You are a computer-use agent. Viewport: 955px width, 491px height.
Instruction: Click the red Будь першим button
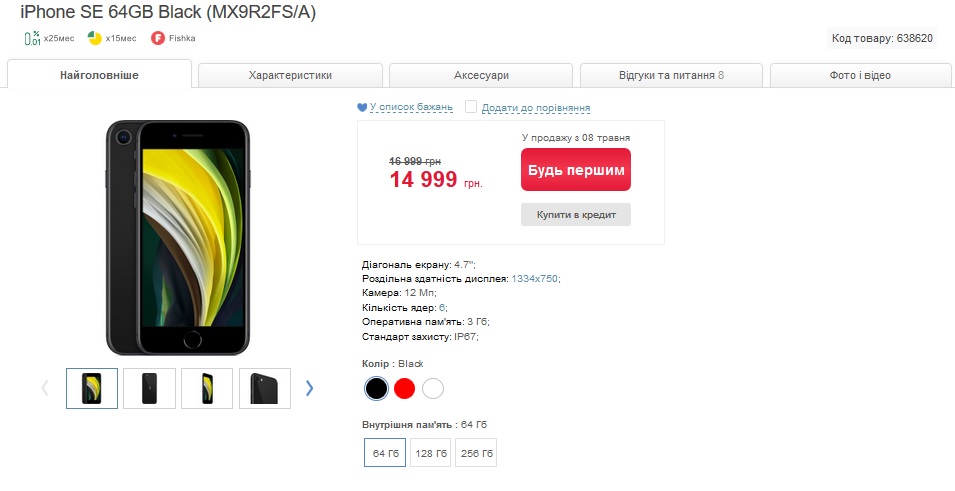[x=576, y=170]
